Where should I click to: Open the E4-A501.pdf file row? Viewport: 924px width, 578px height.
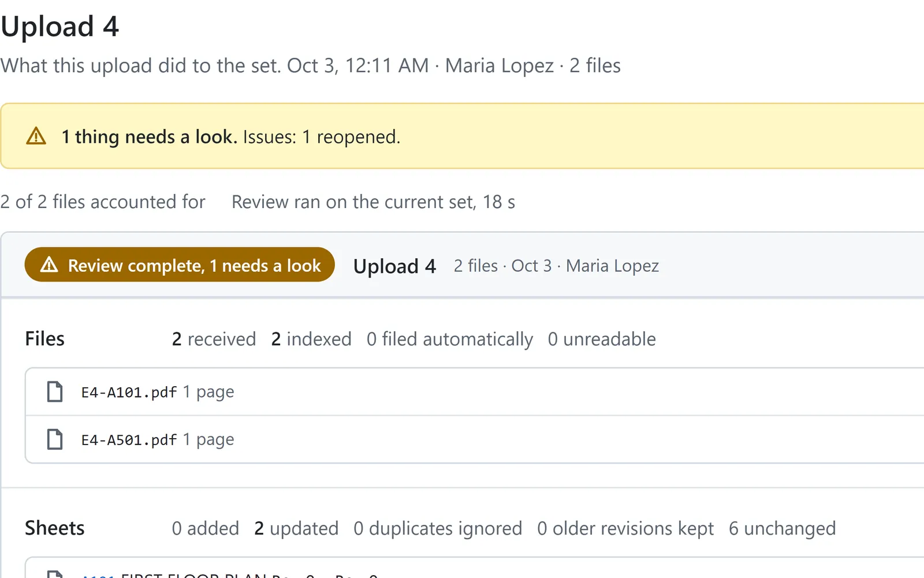coord(475,439)
